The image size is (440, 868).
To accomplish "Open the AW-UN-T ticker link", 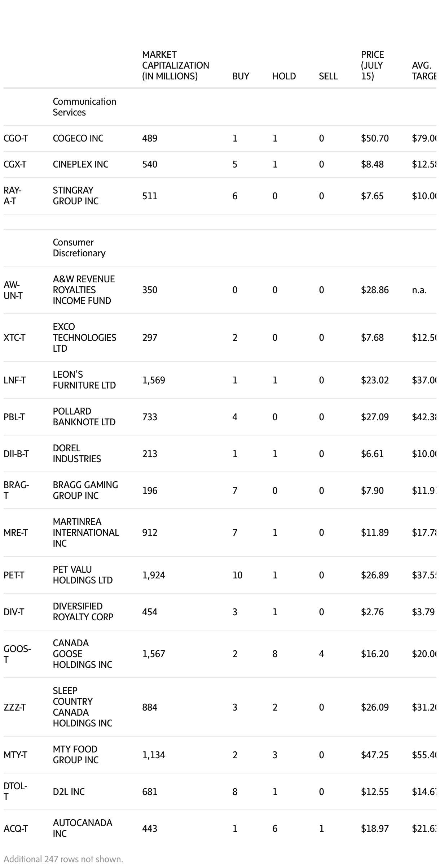I will coord(13,290).
